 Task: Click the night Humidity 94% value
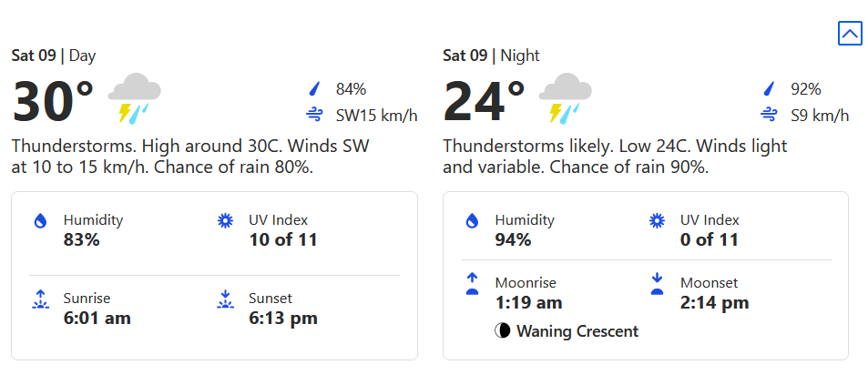(x=514, y=240)
